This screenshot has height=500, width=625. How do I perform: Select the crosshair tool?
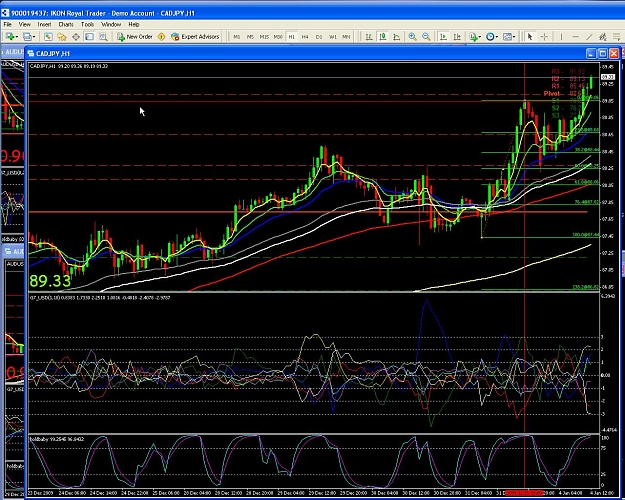(544, 37)
